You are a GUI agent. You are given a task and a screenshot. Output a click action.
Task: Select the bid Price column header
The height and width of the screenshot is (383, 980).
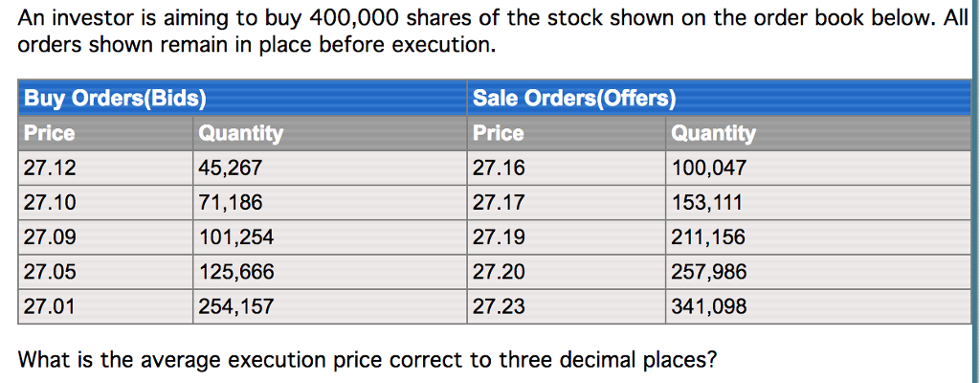105,133
